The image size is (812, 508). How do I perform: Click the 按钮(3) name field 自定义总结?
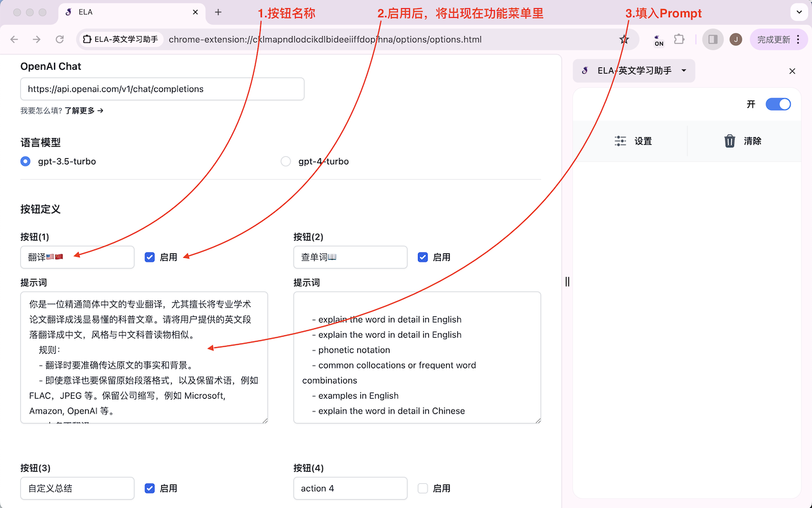(77, 488)
